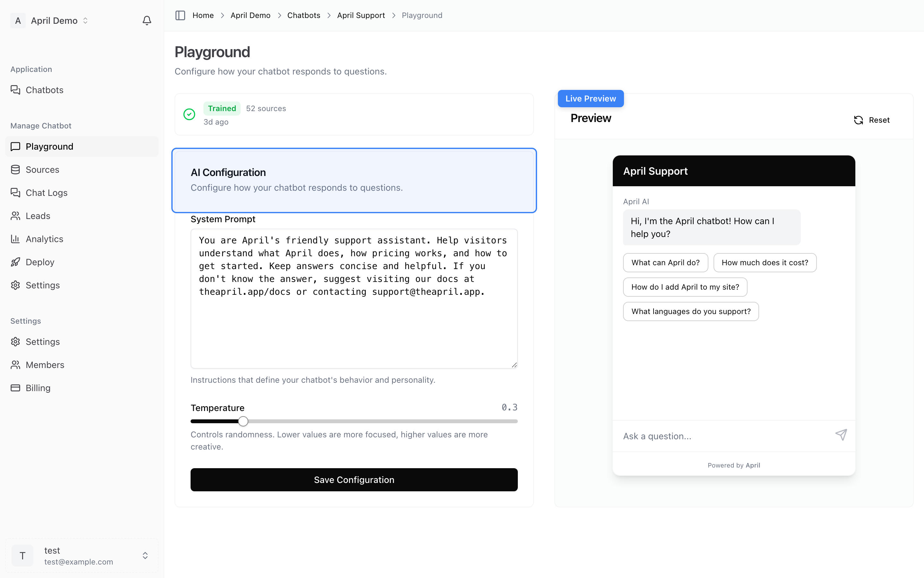
Task: Open Analytics in the sidebar
Action: tap(82, 239)
